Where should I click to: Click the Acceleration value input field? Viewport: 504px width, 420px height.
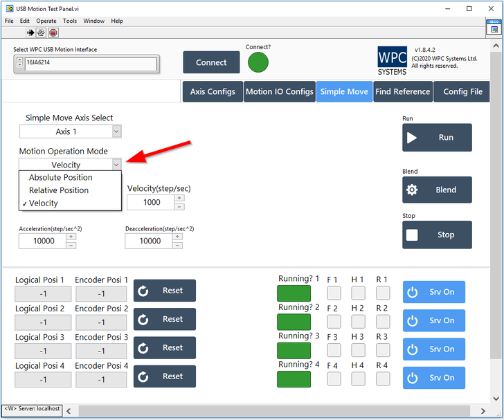coord(42,241)
